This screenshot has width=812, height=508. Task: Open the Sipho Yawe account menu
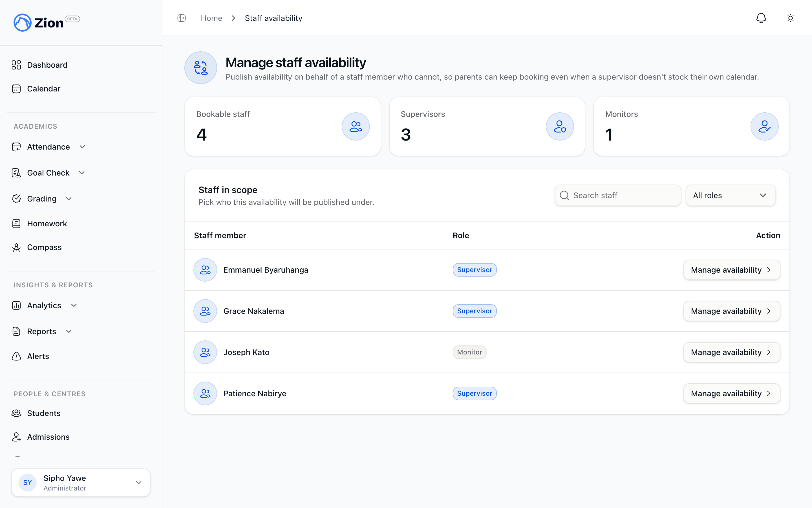click(x=81, y=483)
